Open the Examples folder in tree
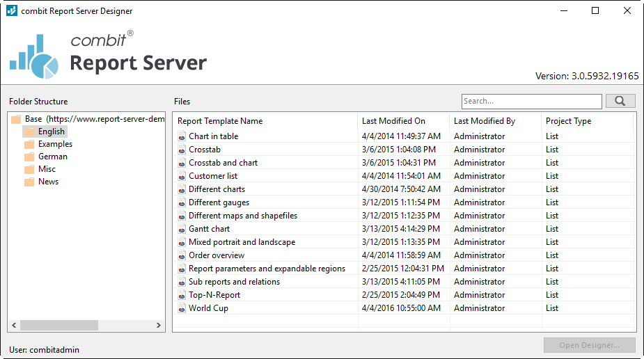This screenshot has width=644, height=359. click(x=55, y=144)
